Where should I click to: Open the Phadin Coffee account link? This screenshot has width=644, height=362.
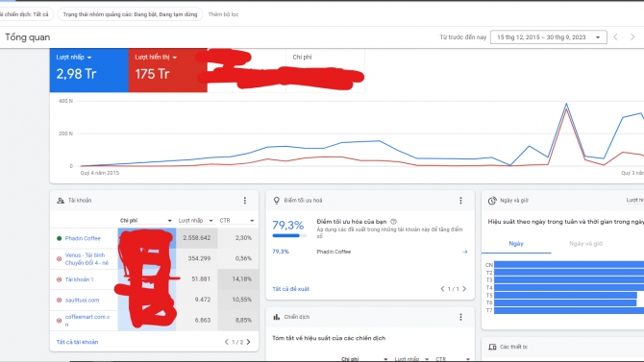click(x=83, y=238)
